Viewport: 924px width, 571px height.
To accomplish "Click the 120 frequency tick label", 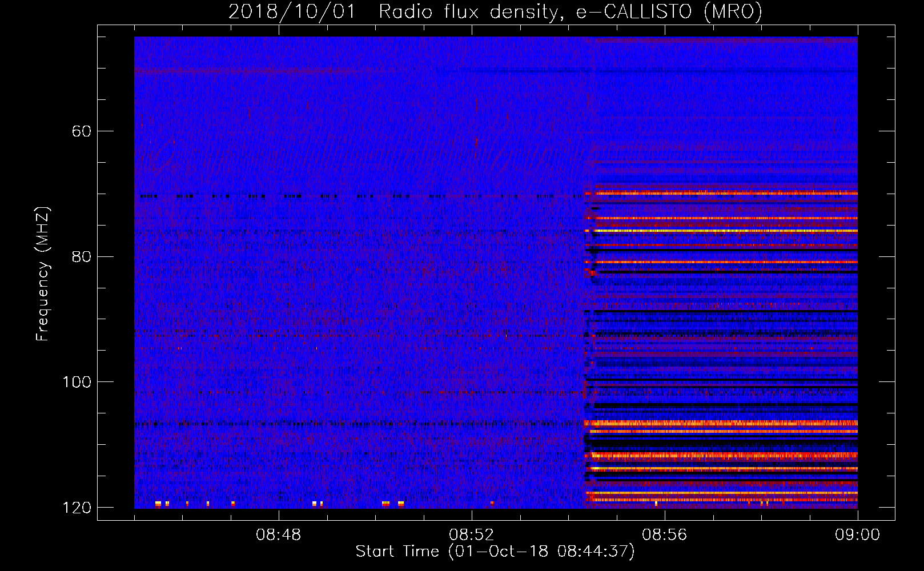I will (x=77, y=508).
